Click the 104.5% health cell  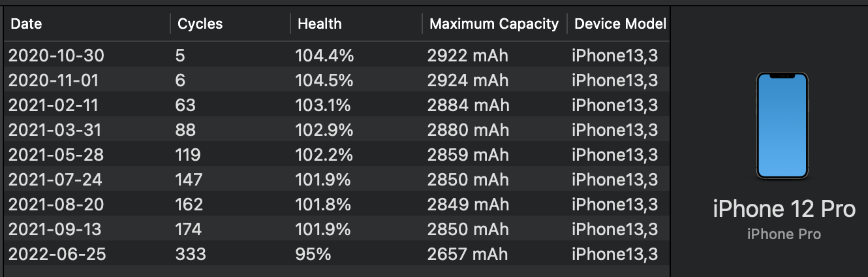click(324, 81)
